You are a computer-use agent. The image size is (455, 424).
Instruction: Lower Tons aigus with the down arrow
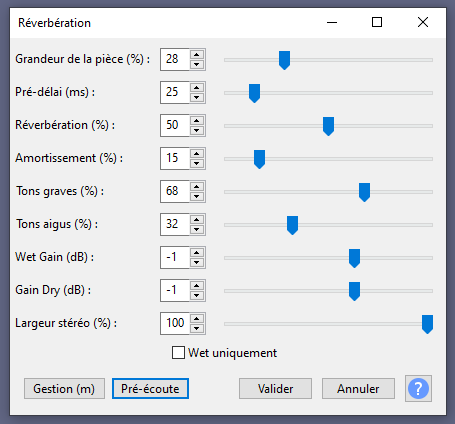(197, 229)
